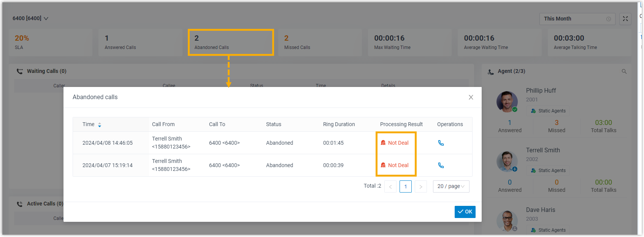
Task: Call back the 14:46:05 abandoned caller
Action: tap(441, 143)
